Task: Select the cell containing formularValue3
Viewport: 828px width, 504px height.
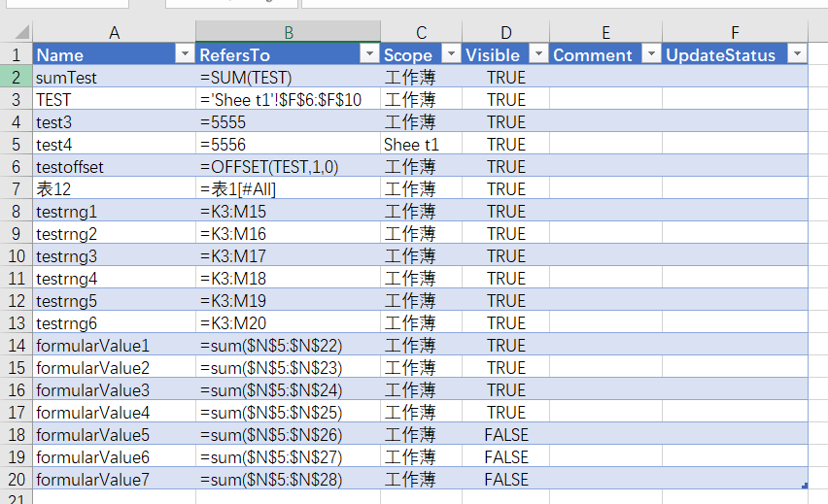Action: pyautogui.click(x=114, y=390)
